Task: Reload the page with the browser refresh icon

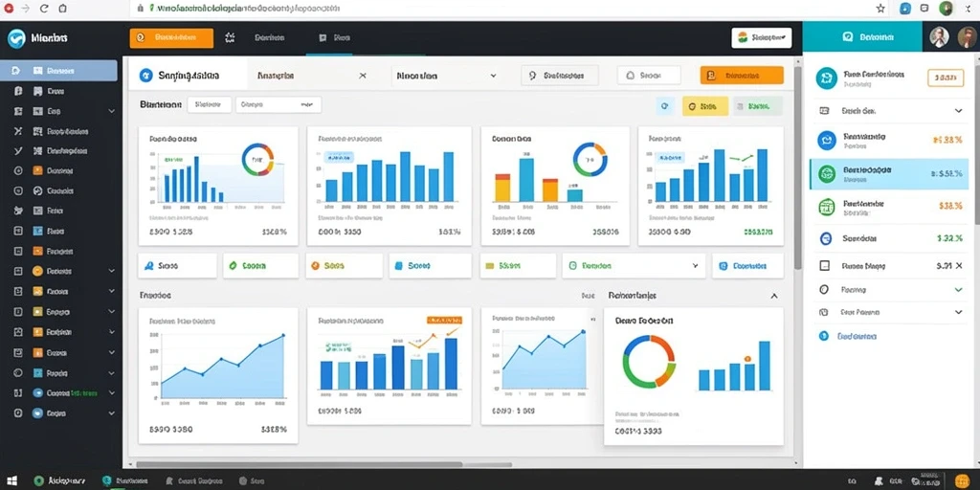Action: click(x=44, y=9)
